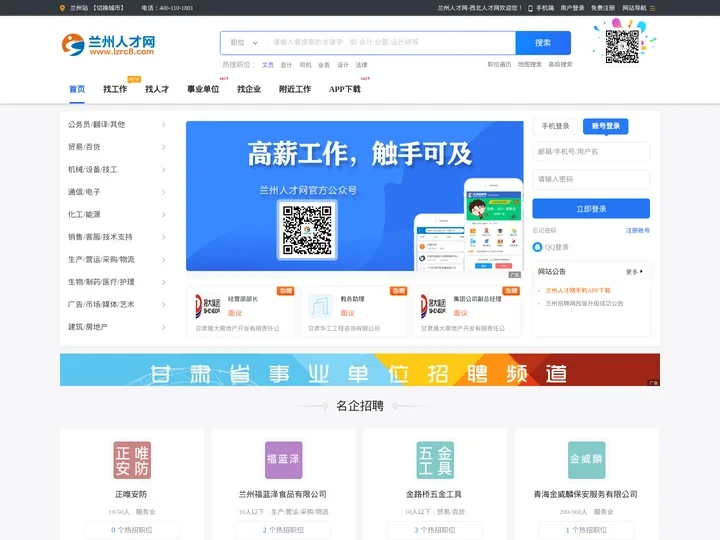The height and width of the screenshot is (540, 720).
Task: Click the 请输入密码 password field
Action: 591,179
